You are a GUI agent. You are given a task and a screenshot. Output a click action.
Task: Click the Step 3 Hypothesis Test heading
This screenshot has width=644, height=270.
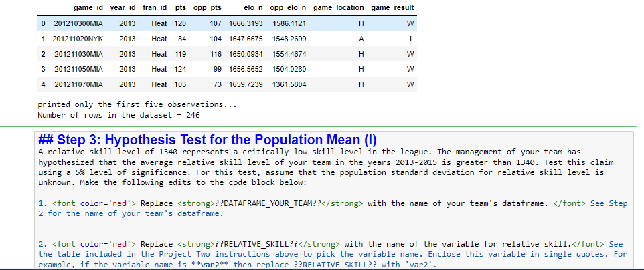coord(208,140)
